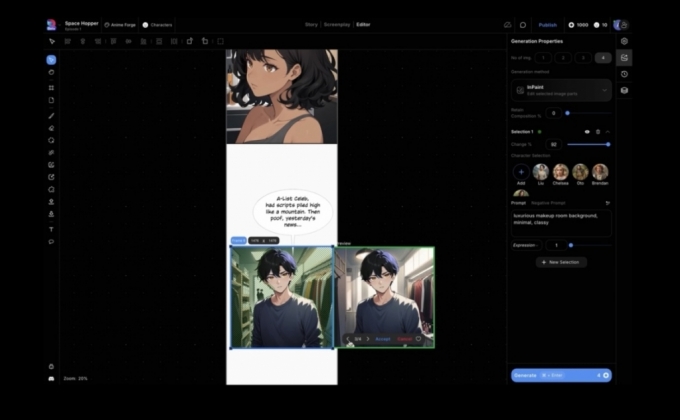Toggle Selection 1 visibility eye icon
Screen dimensions: 680x420
click(587, 131)
